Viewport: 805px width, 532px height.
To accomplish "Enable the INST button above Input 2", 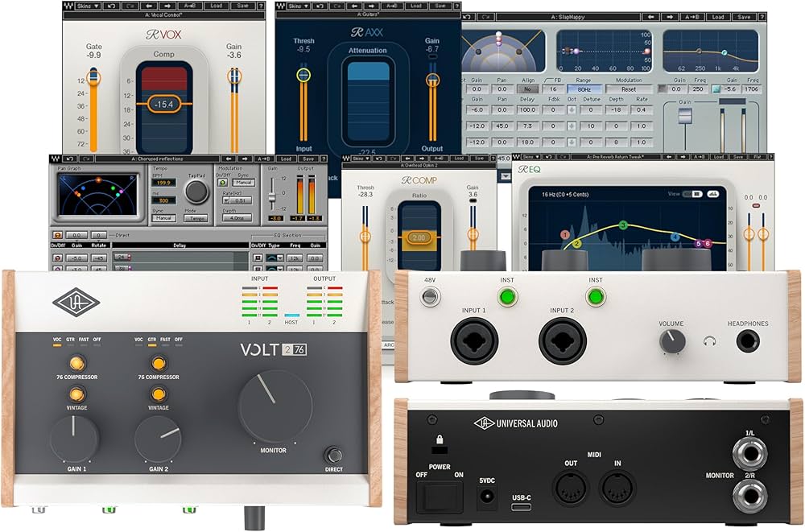I will [596, 296].
